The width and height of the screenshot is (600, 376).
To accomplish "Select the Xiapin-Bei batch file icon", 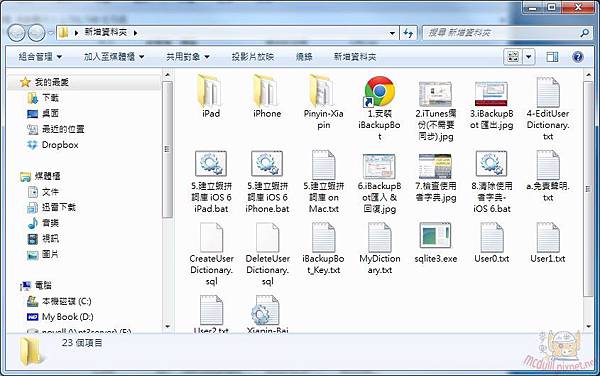I will (x=267, y=311).
